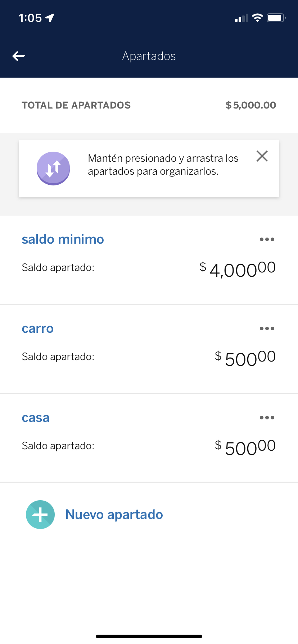Tap the Nuevo apartado link
This screenshot has height=644, width=298.
[x=114, y=515]
